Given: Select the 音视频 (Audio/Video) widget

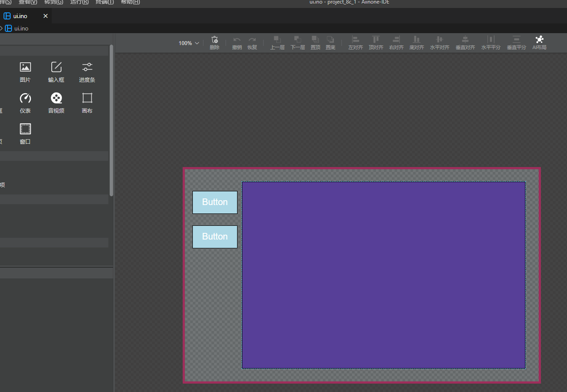Looking at the screenshot, I should tap(56, 99).
